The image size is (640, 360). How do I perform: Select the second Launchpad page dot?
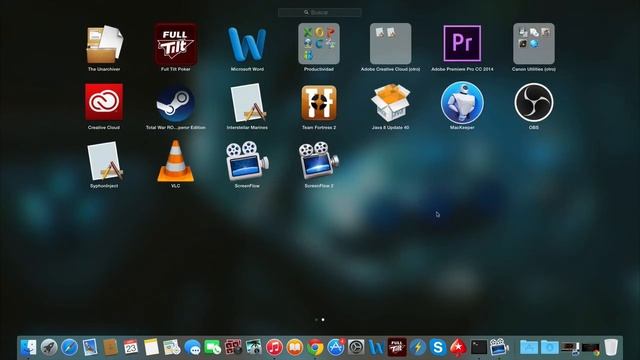323,320
